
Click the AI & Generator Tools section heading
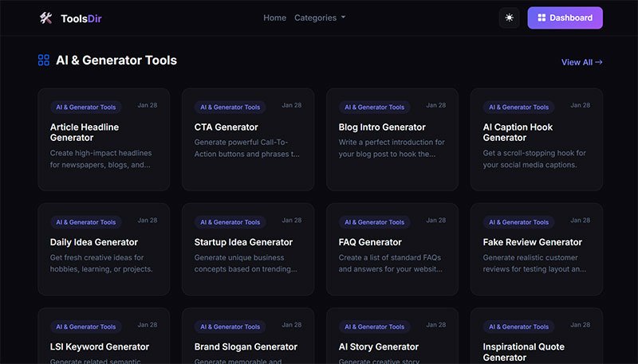point(116,60)
